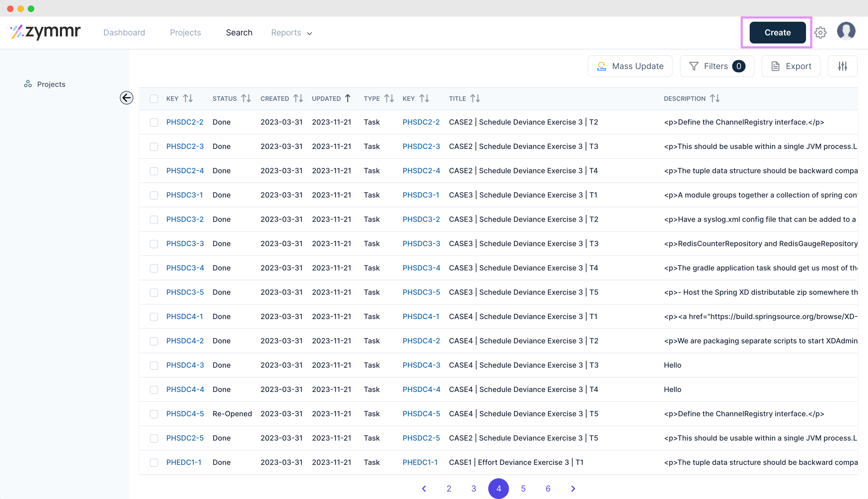
Task: Go to page 2
Action: (x=448, y=488)
